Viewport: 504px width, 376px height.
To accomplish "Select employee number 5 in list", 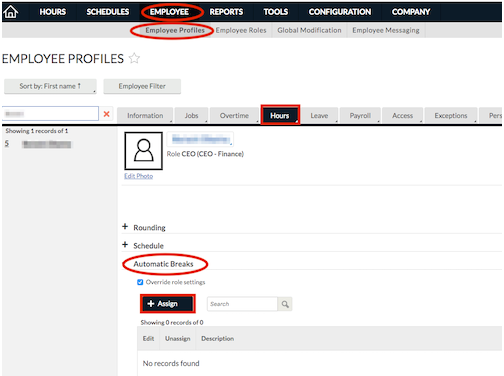I will tap(7, 144).
